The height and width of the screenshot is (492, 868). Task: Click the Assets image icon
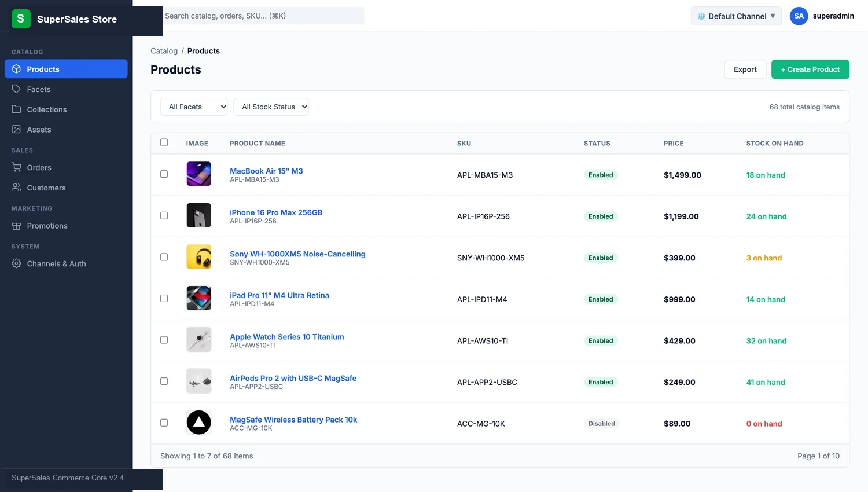(x=17, y=130)
